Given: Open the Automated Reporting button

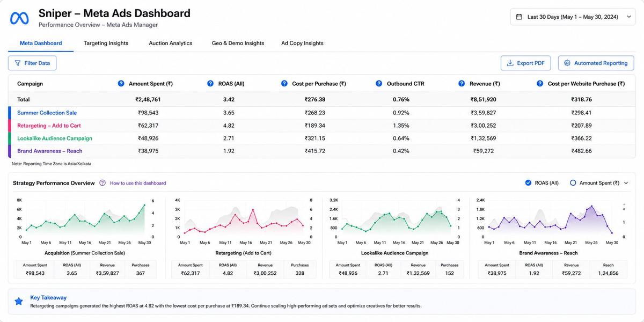Looking at the screenshot, I should (596, 63).
